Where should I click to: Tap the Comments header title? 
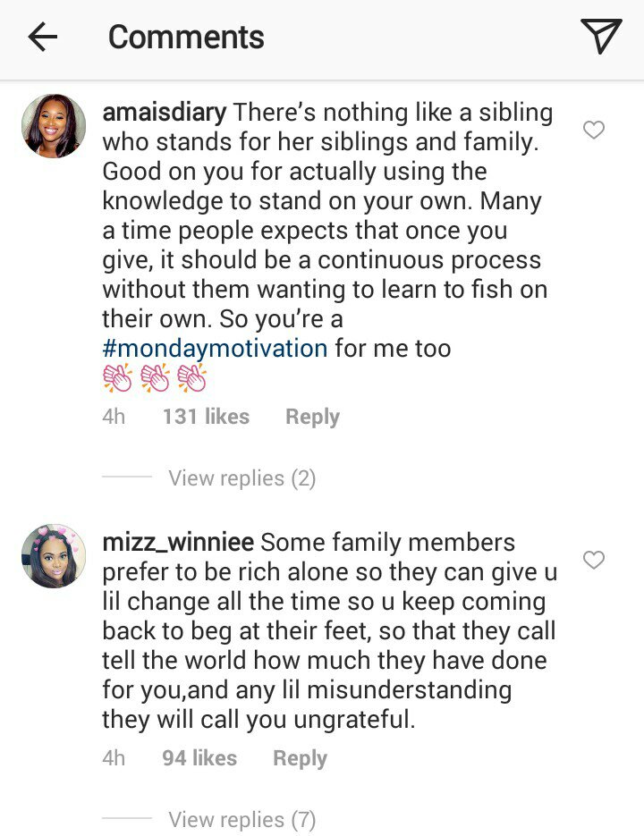click(x=186, y=38)
